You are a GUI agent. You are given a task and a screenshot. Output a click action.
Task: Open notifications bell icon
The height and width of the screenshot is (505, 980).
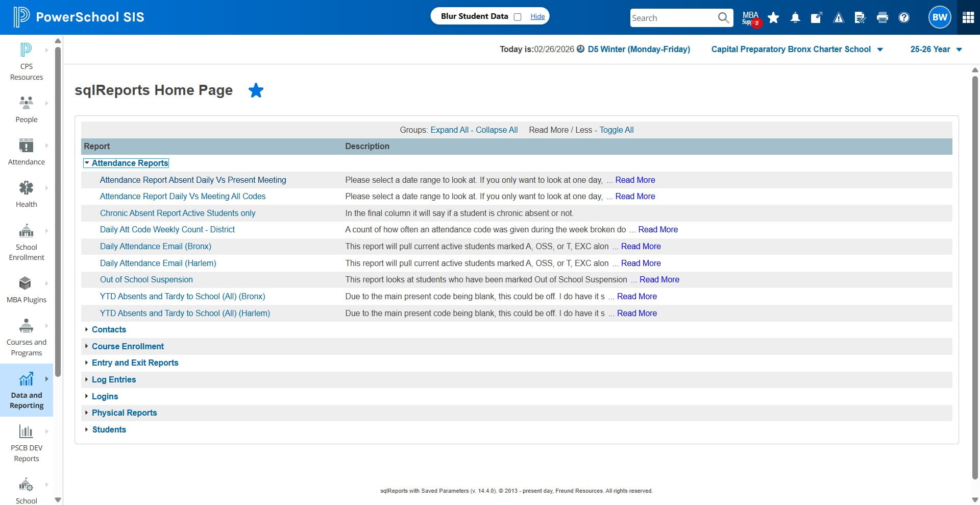(x=795, y=18)
